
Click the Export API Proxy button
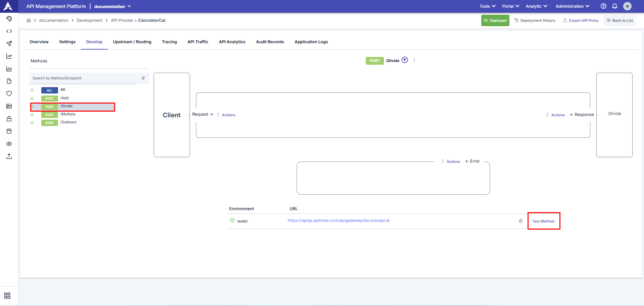pyautogui.click(x=581, y=20)
